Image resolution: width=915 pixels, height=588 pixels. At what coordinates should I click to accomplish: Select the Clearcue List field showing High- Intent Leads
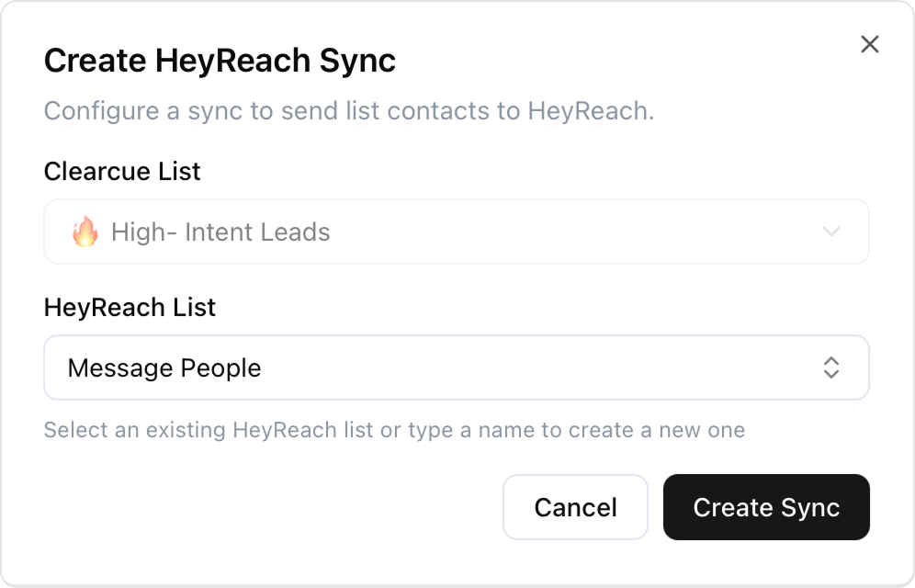click(457, 232)
